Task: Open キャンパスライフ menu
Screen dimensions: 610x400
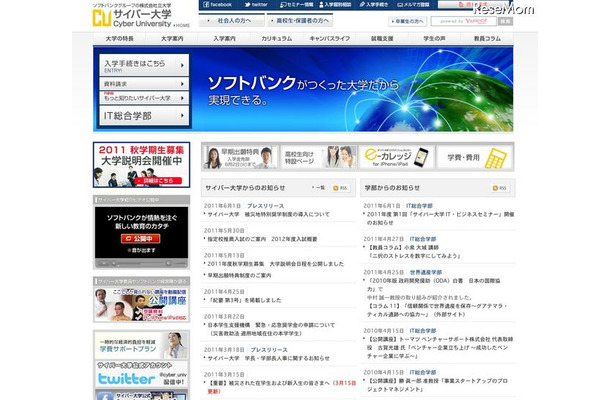Action: point(330,39)
